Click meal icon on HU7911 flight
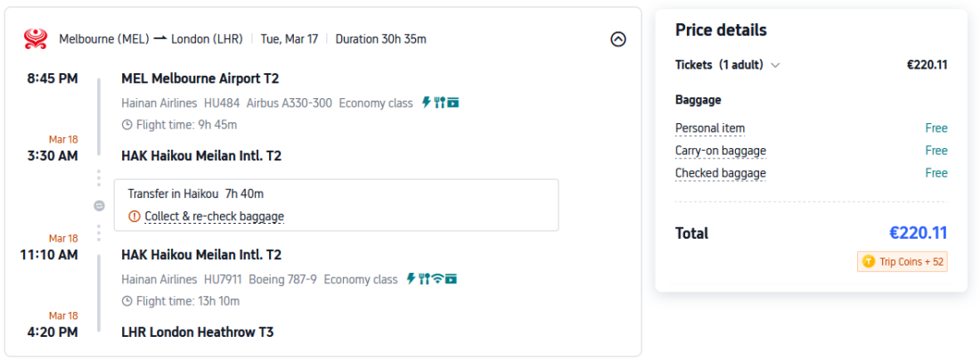 point(424,279)
